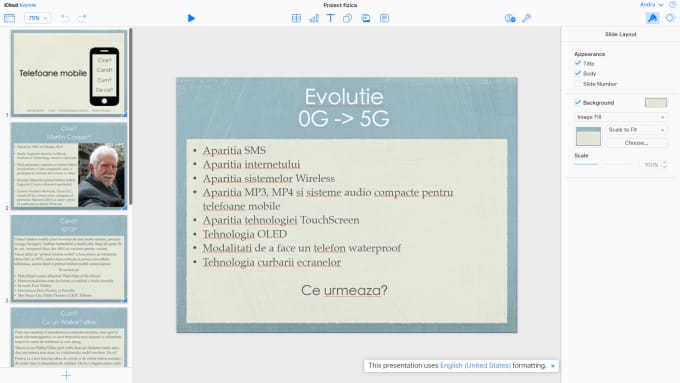This screenshot has height=383, width=680.
Task: Click the Choose... image button
Action: coord(636,143)
